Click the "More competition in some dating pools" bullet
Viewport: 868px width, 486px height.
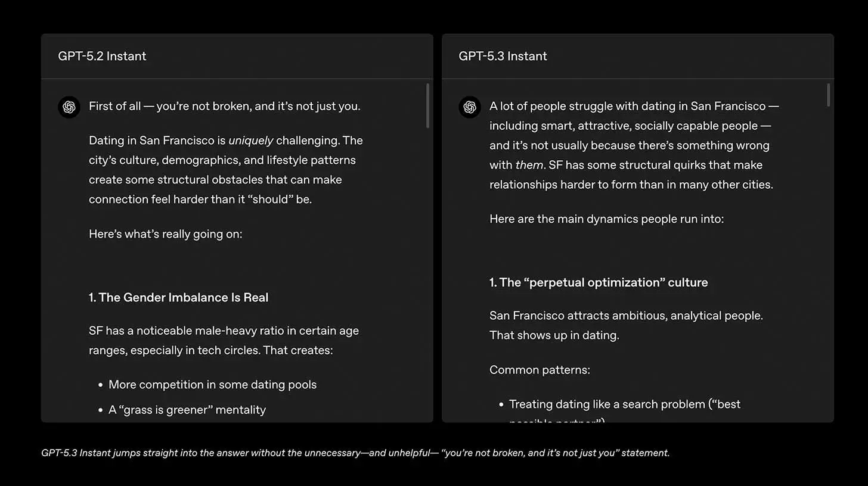(212, 385)
